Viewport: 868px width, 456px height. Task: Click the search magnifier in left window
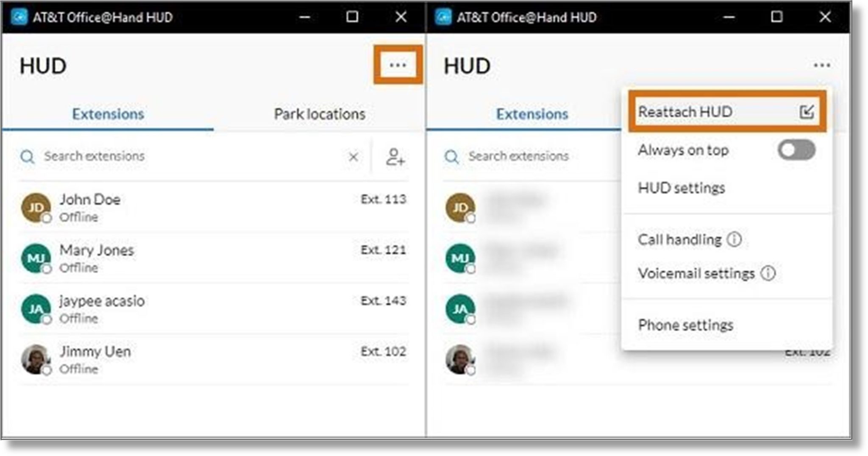27,156
